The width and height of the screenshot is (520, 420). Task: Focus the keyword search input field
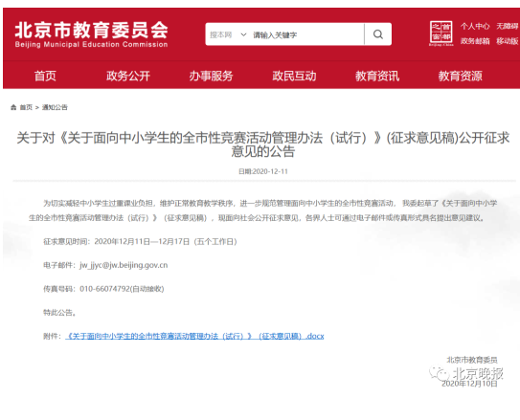click(x=306, y=34)
